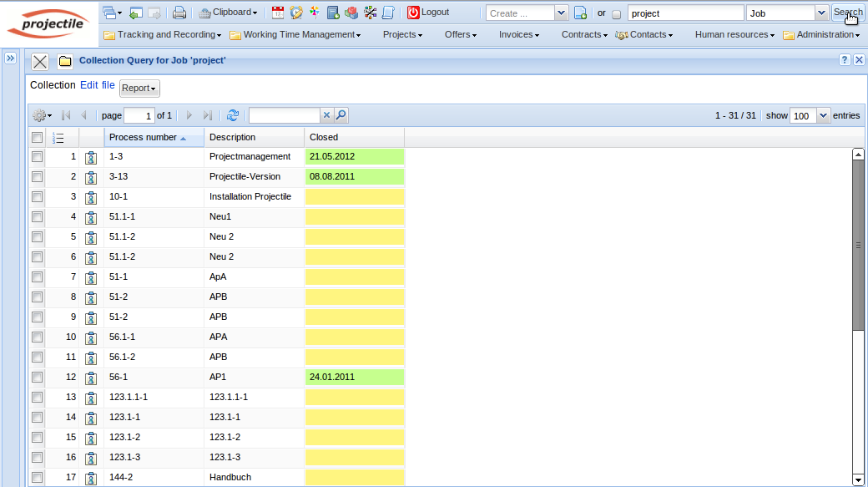This screenshot has width=868, height=487.
Task: Toggle the select-all checkbox in table header
Action: (x=37, y=137)
